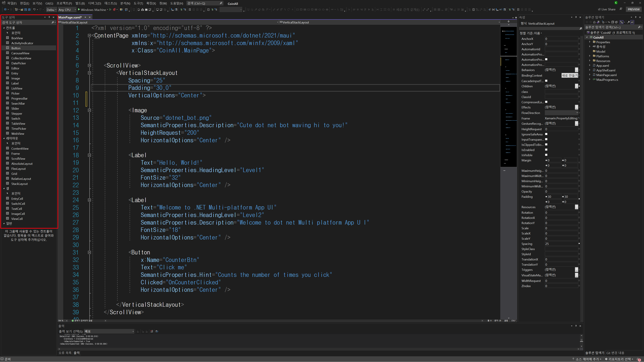Open the Any CPU platform dropdown

(x=67, y=10)
